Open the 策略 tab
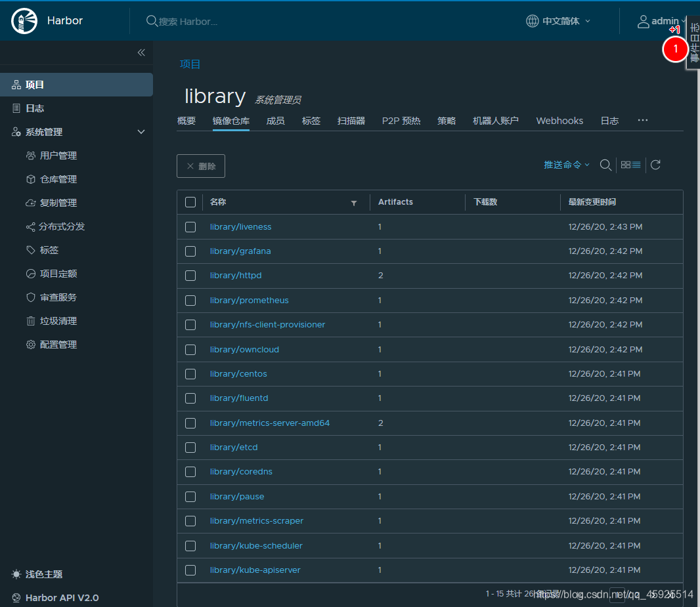700x607 pixels. [447, 121]
